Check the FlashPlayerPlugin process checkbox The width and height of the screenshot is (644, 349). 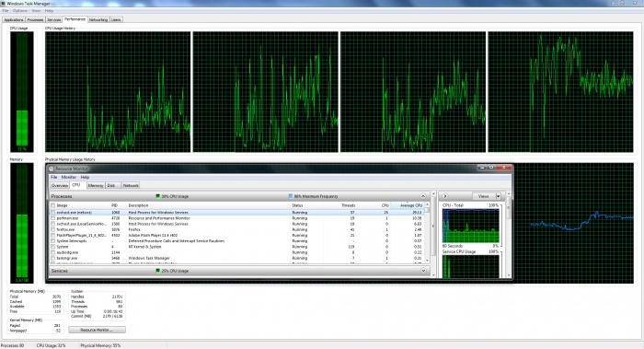tap(53, 236)
